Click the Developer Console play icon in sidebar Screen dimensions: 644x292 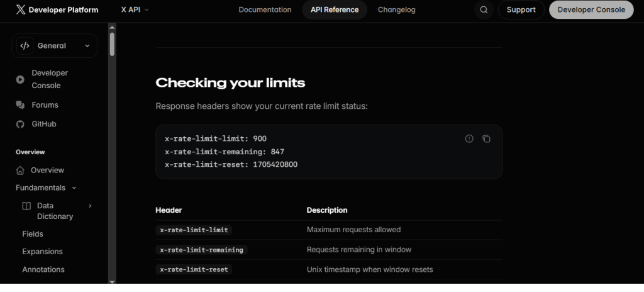[20, 79]
